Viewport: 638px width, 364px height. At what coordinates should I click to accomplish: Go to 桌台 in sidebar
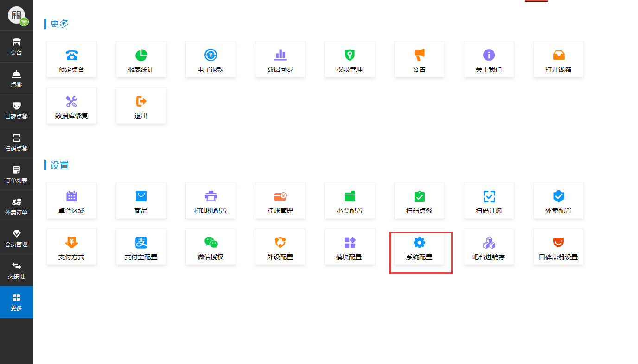17,46
